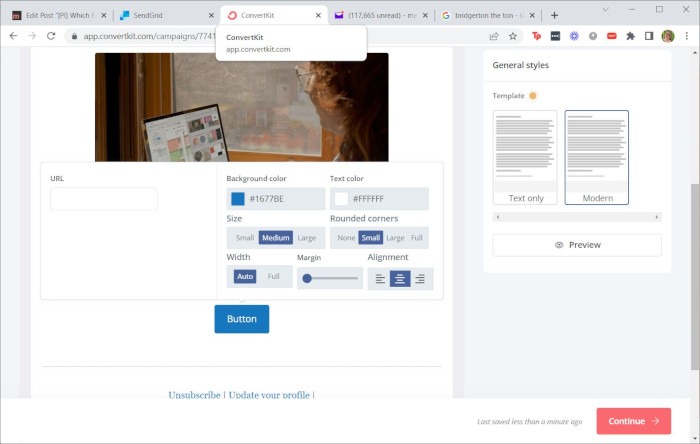Select the Modern template thumbnail

click(x=596, y=158)
